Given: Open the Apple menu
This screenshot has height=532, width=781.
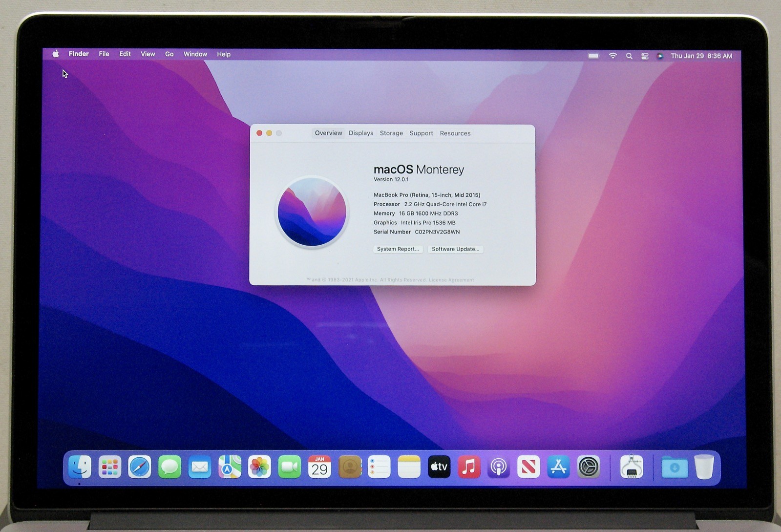Looking at the screenshot, I should [x=56, y=54].
